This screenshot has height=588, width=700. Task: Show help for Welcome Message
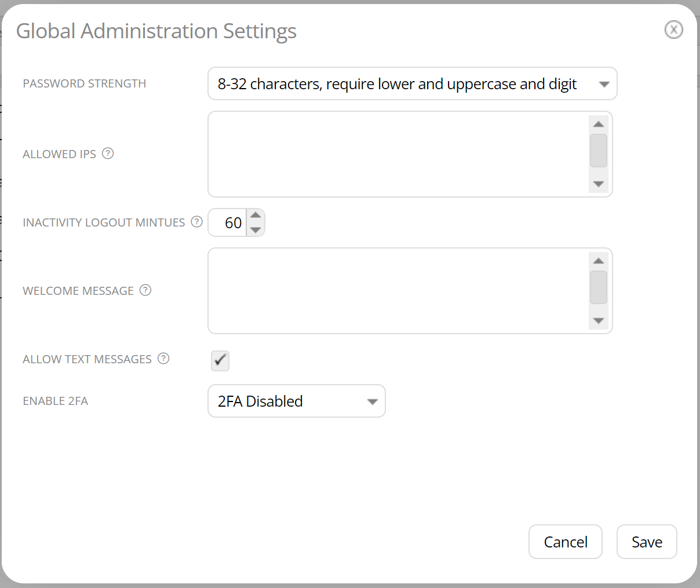pos(145,290)
